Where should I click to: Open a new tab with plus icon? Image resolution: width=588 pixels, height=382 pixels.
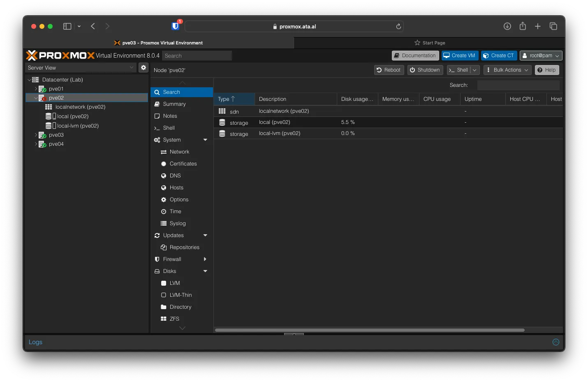pos(537,26)
